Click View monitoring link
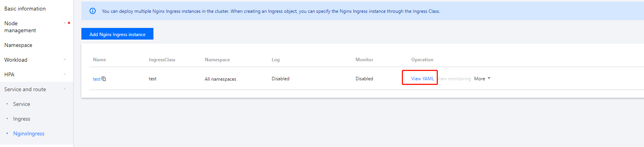644x147 pixels. tap(455, 79)
